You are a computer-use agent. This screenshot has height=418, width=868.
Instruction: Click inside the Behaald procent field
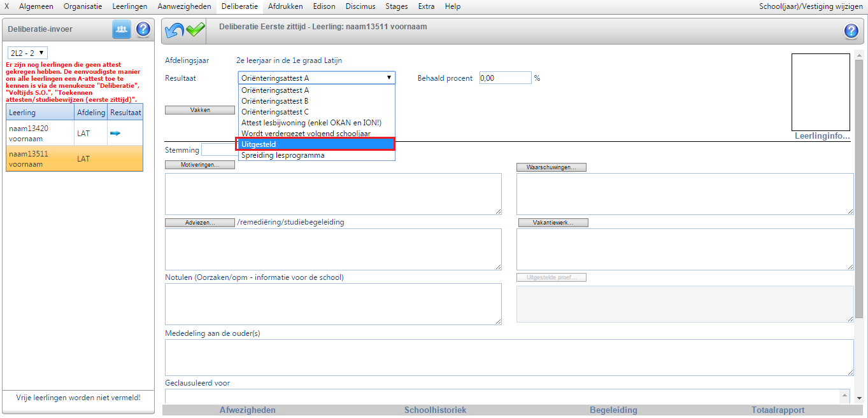504,78
